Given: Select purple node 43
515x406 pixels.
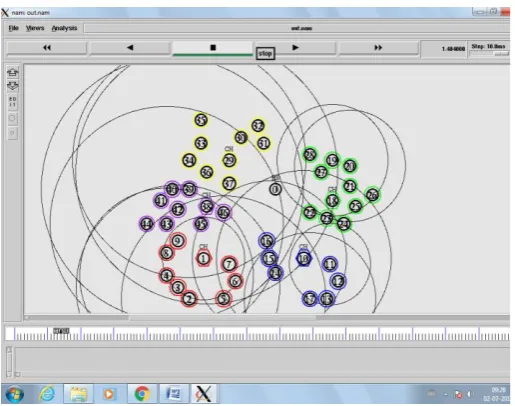Looking at the screenshot, I should pos(166,224).
